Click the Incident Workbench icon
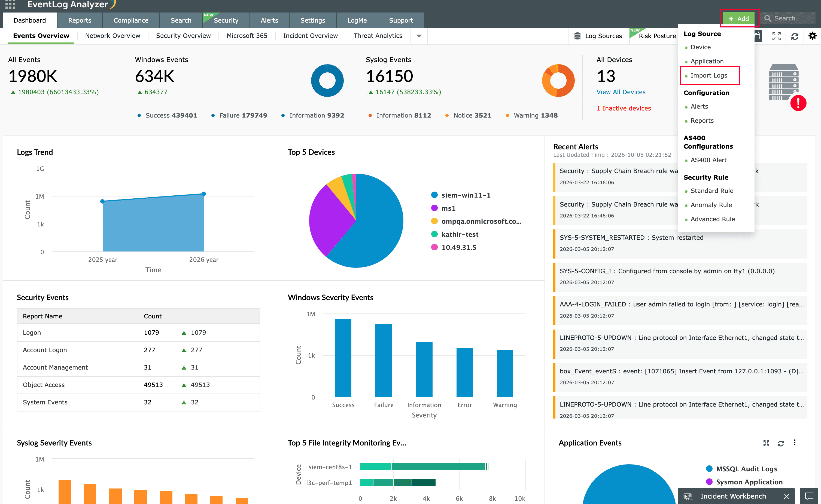Screen dimensions: 821x504 point(688,496)
